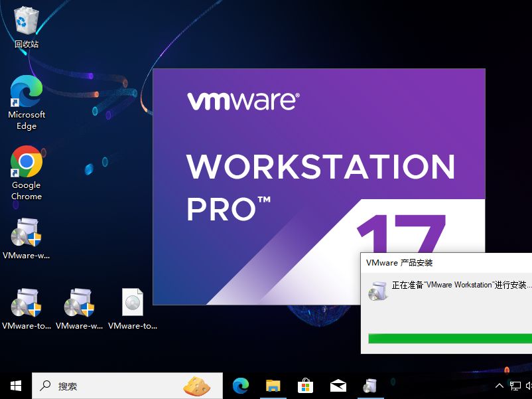Open Microsoft Store from the taskbar
This screenshot has height=399, width=532.
[305, 386]
